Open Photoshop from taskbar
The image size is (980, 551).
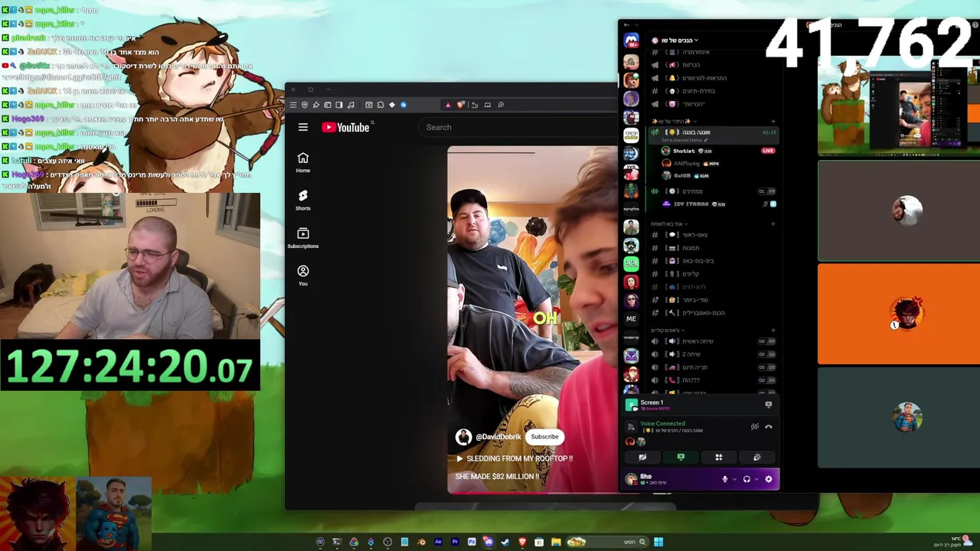coord(472,542)
